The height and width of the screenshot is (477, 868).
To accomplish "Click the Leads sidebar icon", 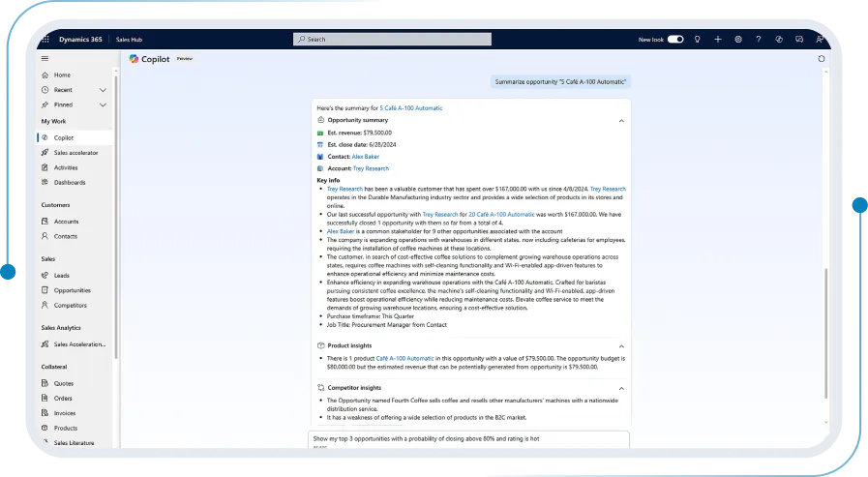I will (45, 275).
